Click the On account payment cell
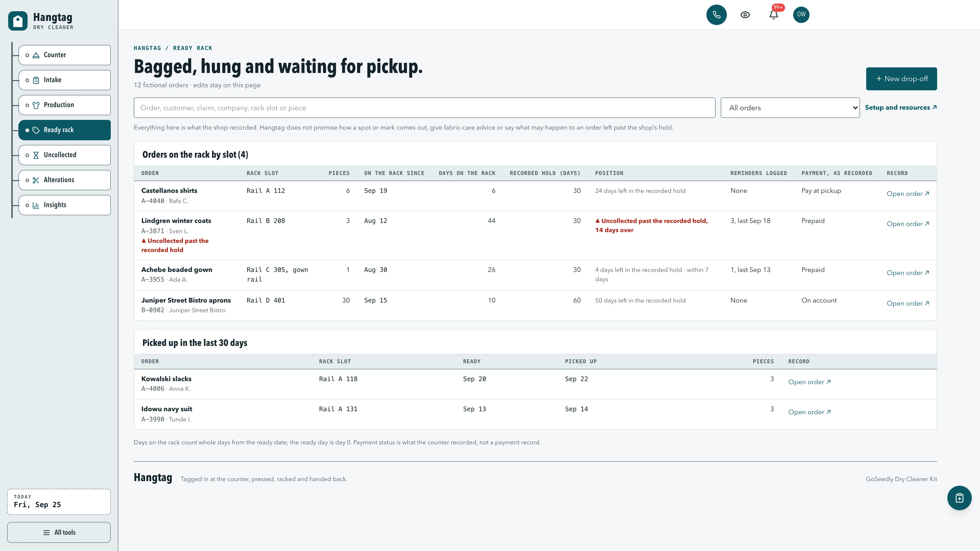Screen dimensions: 980x551 coord(819,300)
